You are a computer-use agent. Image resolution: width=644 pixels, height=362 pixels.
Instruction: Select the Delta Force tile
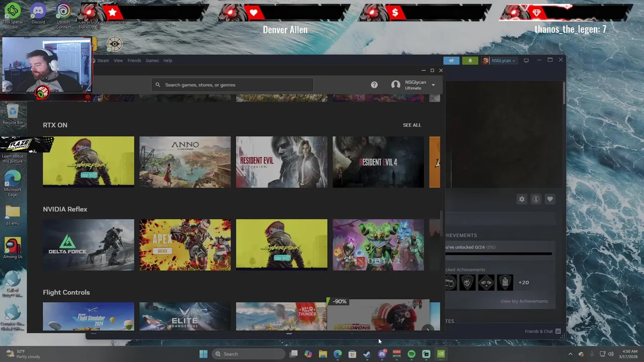89,245
